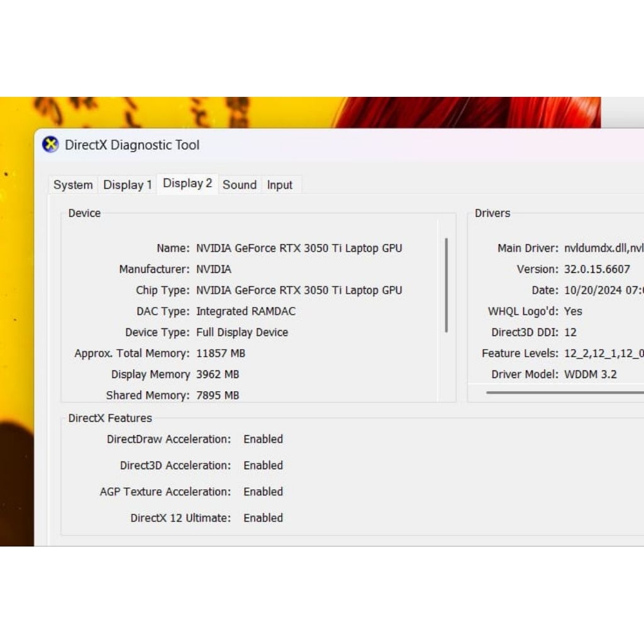
Task: Click the "Version:" label in Drivers
Action: point(538,269)
